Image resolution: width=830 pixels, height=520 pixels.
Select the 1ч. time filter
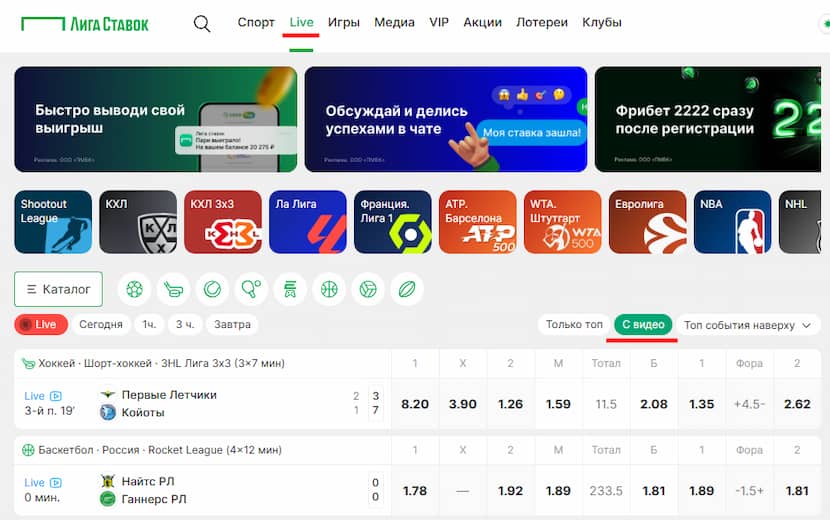149,324
